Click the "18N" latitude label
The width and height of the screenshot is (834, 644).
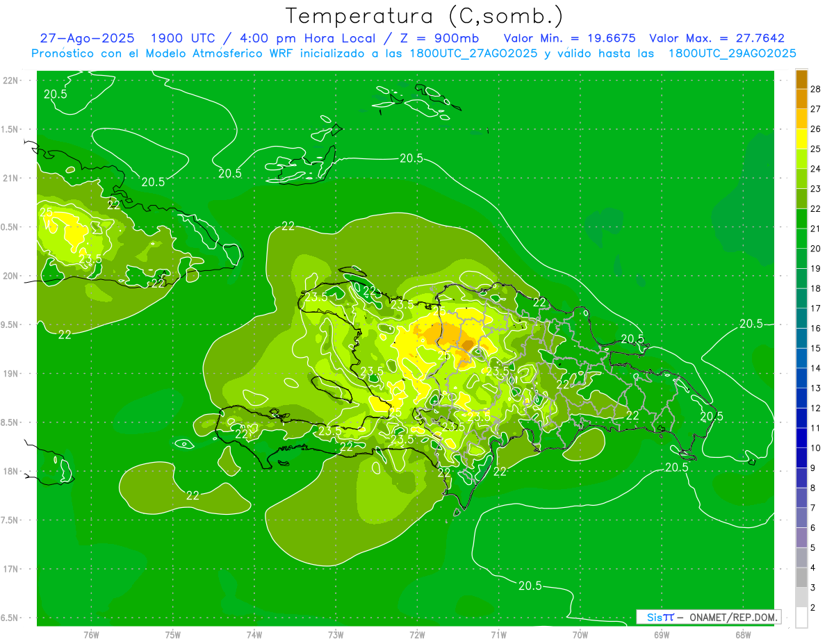click(10, 471)
